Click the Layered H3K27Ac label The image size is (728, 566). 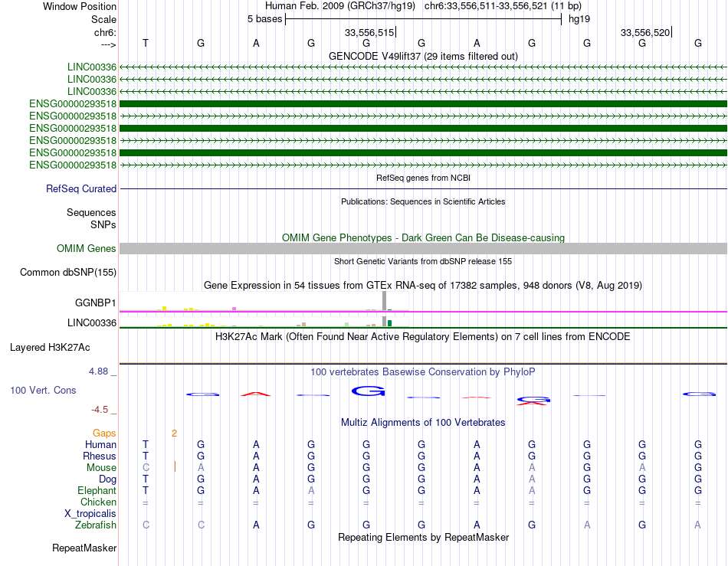click(50, 348)
